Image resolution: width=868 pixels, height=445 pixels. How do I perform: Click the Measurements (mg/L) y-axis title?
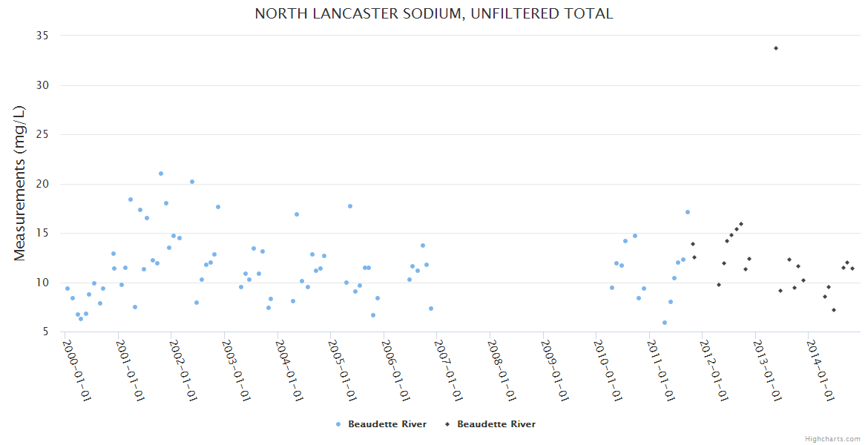(20, 183)
